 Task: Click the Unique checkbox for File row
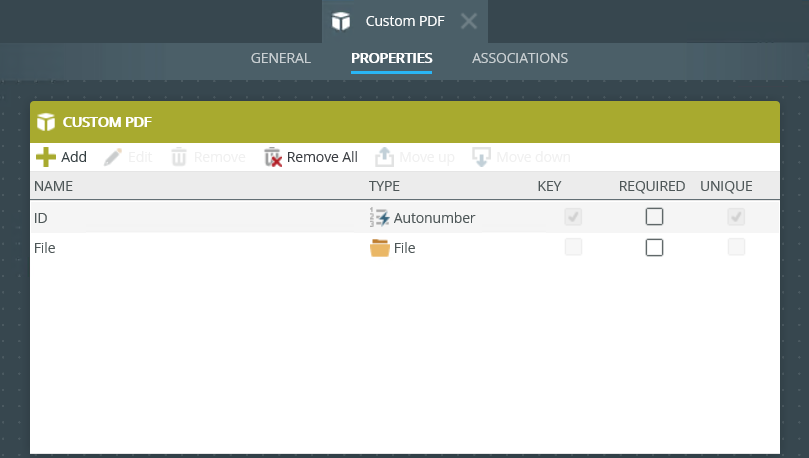coord(736,248)
